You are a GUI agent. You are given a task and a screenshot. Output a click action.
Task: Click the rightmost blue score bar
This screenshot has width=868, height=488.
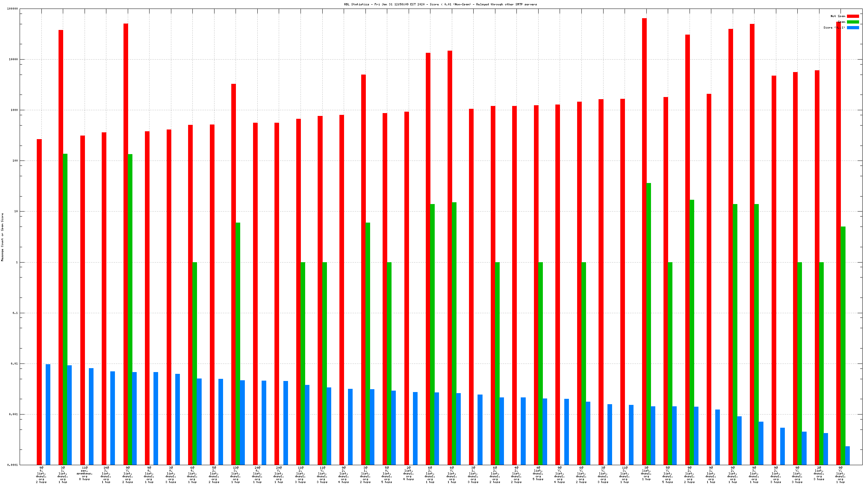coord(847,456)
